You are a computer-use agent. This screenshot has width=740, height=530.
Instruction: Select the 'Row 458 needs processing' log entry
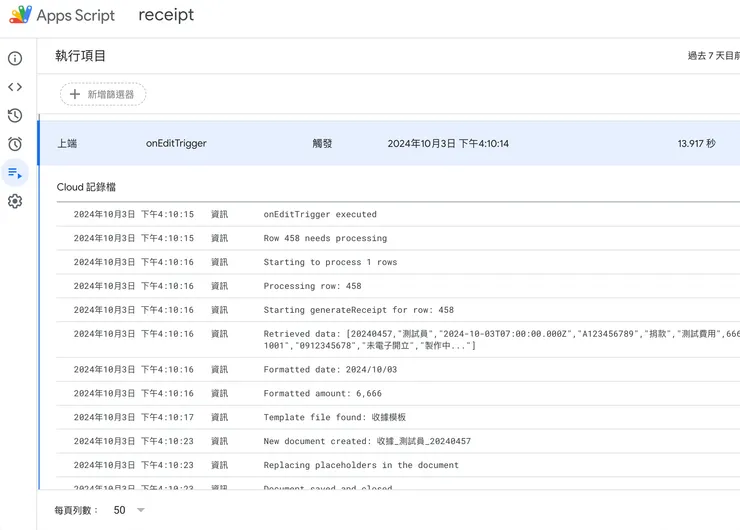click(x=398, y=238)
